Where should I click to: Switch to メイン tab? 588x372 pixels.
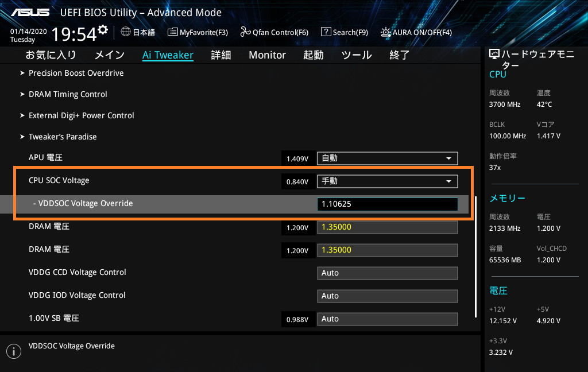point(110,55)
